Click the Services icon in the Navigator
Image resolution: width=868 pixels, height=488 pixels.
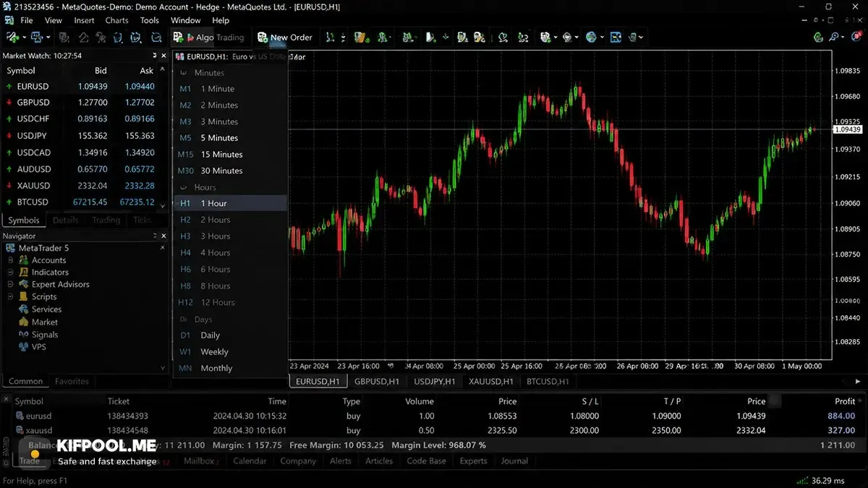click(23, 309)
